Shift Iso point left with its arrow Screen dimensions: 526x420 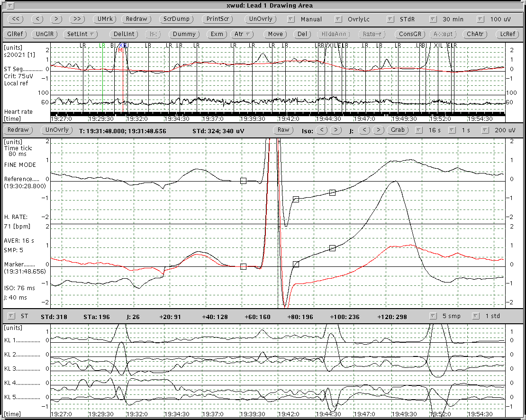[x=321, y=130]
